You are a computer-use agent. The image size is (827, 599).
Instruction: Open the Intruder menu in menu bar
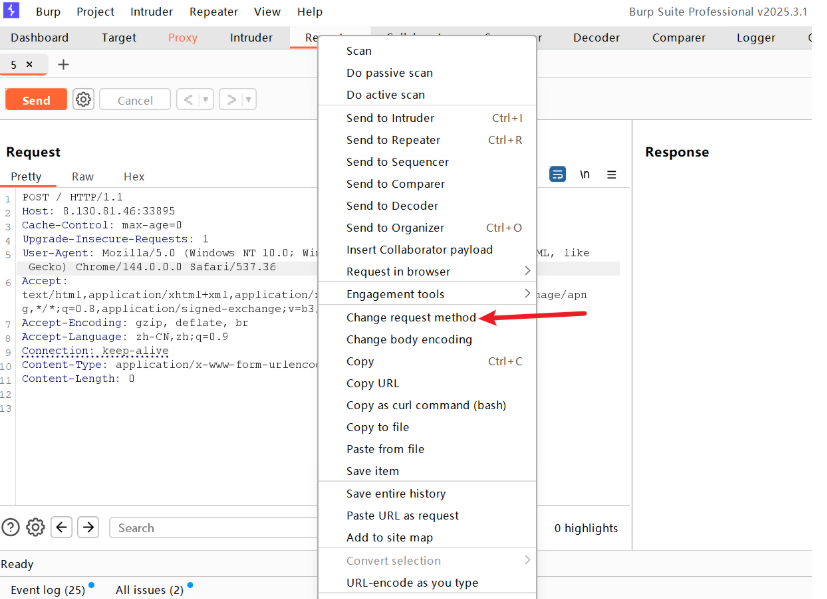(x=151, y=12)
